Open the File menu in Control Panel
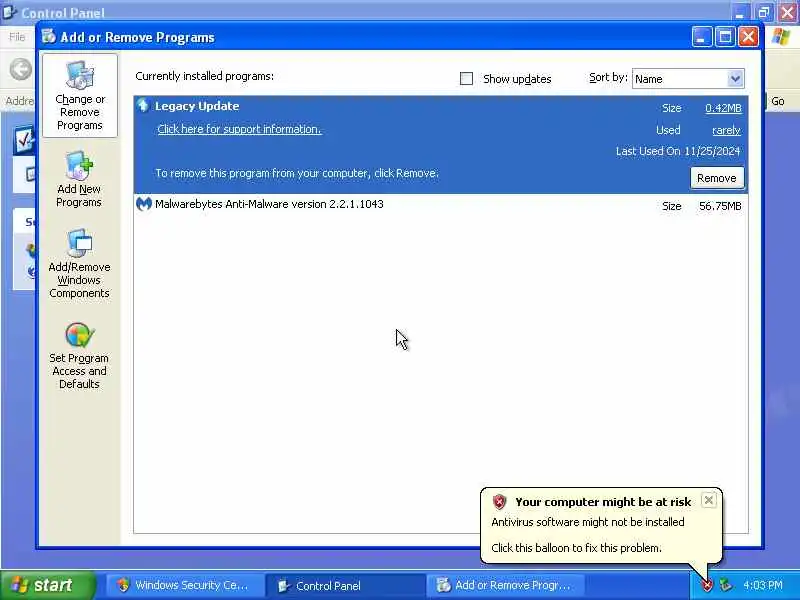 point(17,37)
